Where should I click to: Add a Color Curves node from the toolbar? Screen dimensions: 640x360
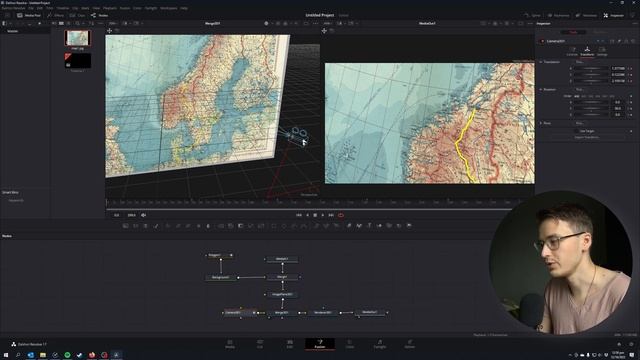178,226
